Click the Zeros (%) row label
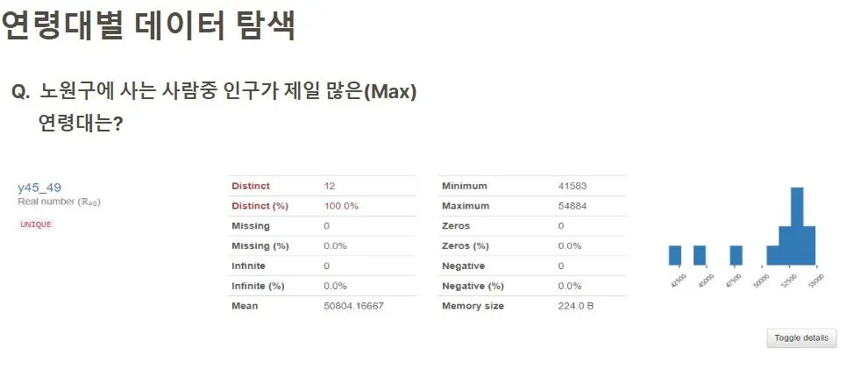Screen dimensions: 868x376 click(x=465, y=246)
